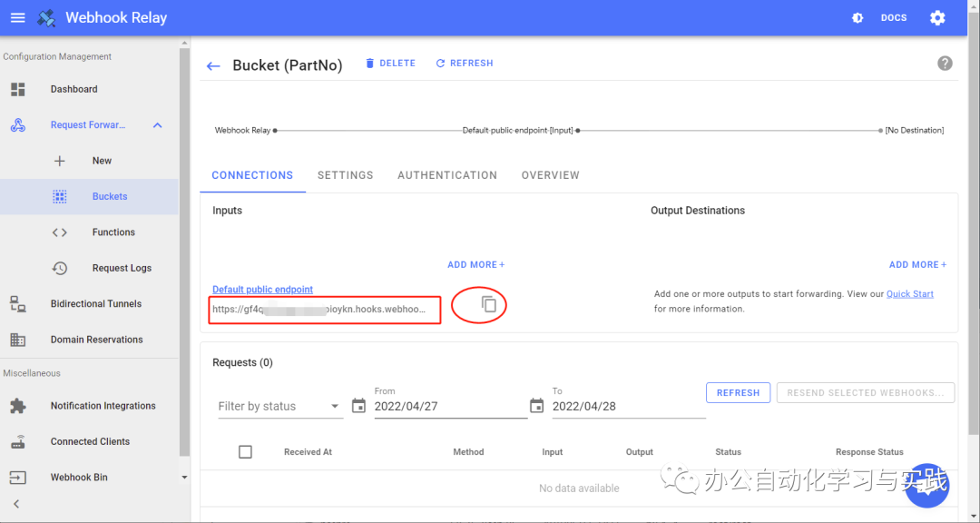Open the DOCS link in header
980x523 pixels.
tap(894, 17)
